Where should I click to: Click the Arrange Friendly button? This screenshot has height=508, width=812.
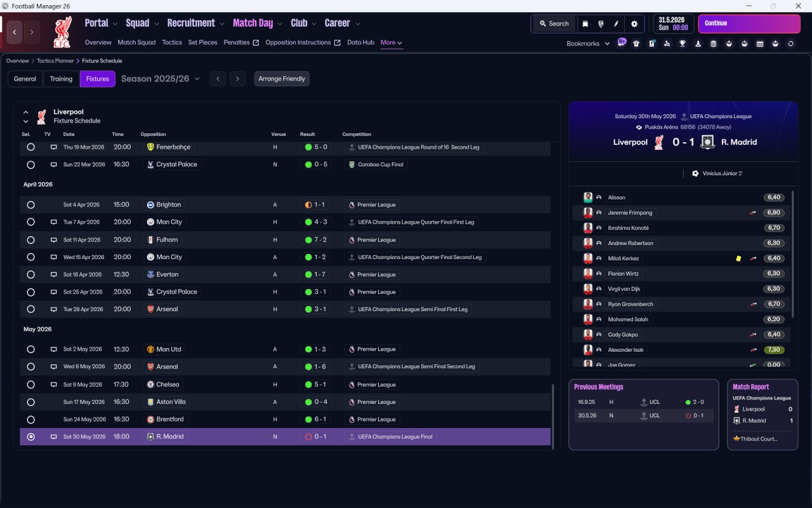282,79
